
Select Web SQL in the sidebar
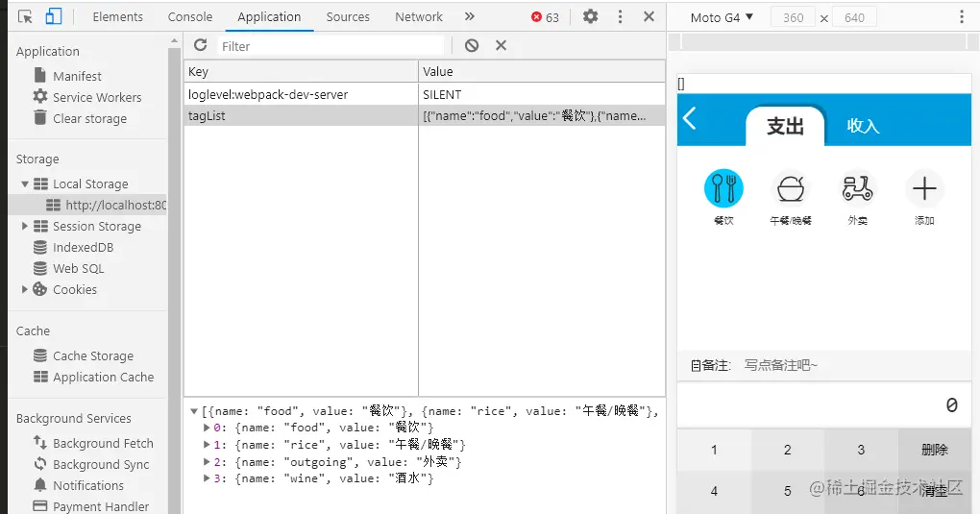point(78,268)
